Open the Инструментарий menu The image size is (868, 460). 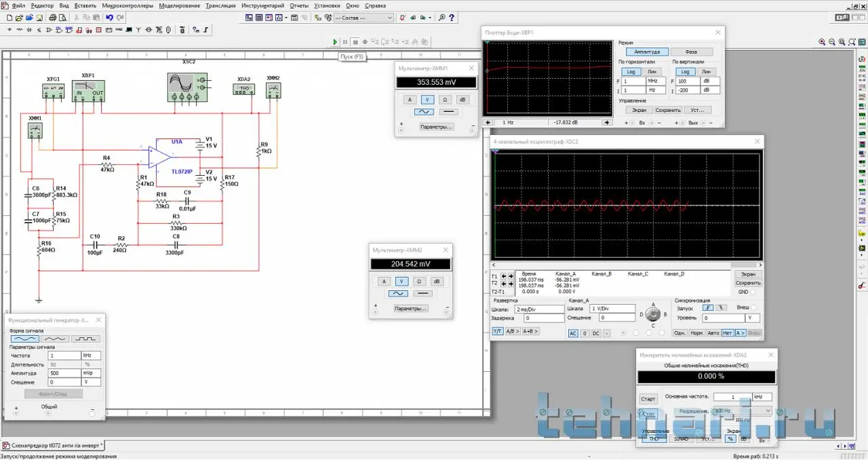(263, 5)
